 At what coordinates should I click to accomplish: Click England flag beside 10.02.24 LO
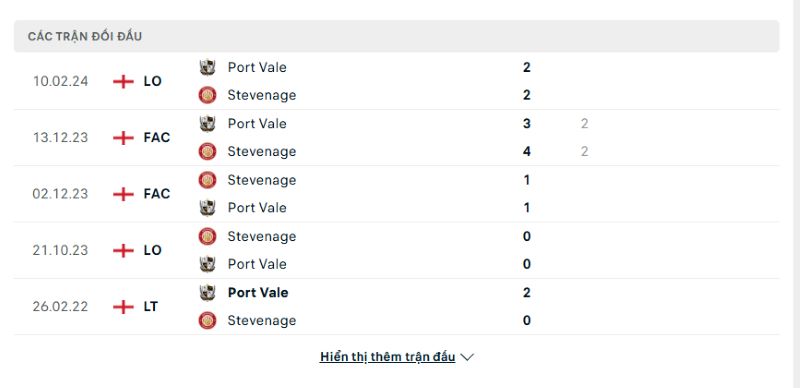(x=123, y=81)
